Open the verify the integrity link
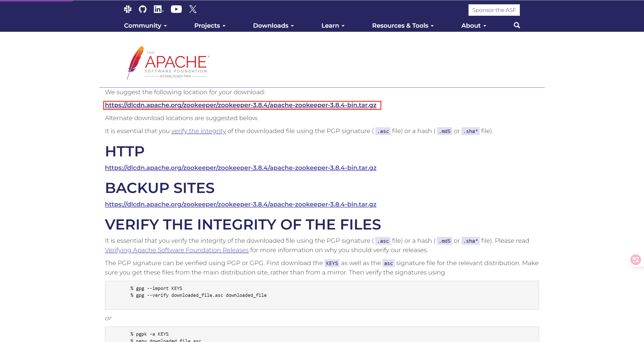 [x=198, y=131]
